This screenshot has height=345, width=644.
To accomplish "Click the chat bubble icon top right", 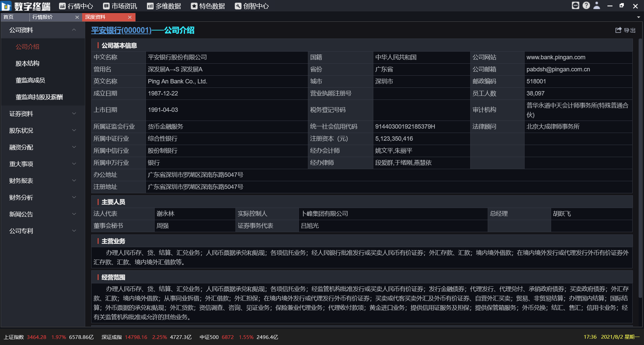I will tap(576, 5).
